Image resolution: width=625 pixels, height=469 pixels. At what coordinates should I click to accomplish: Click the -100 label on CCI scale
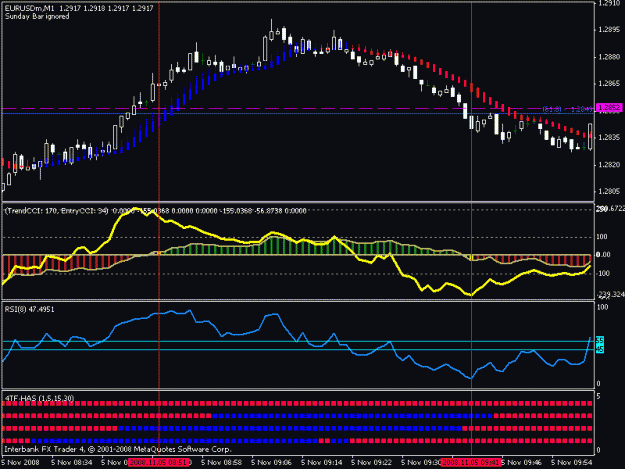point(603,273)
